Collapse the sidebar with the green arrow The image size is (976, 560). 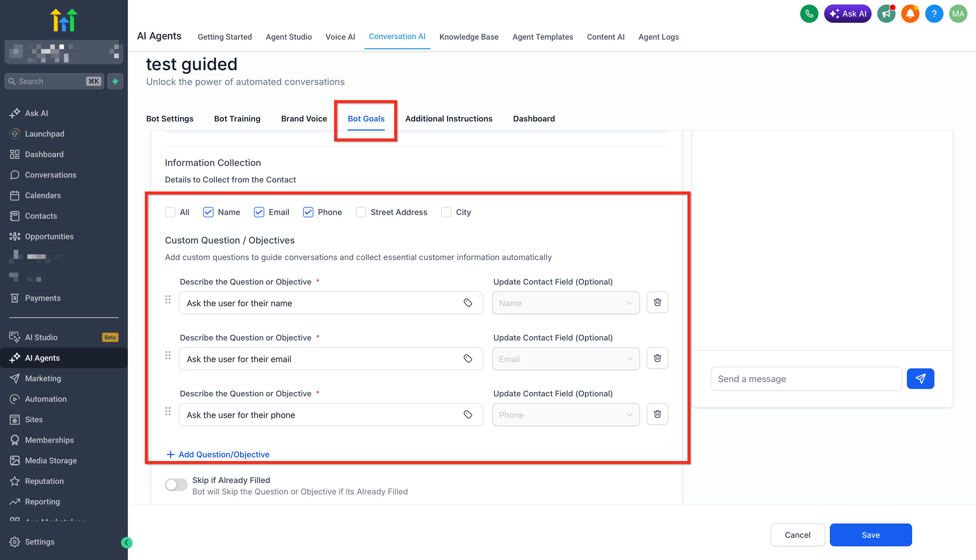pos(126,542)
